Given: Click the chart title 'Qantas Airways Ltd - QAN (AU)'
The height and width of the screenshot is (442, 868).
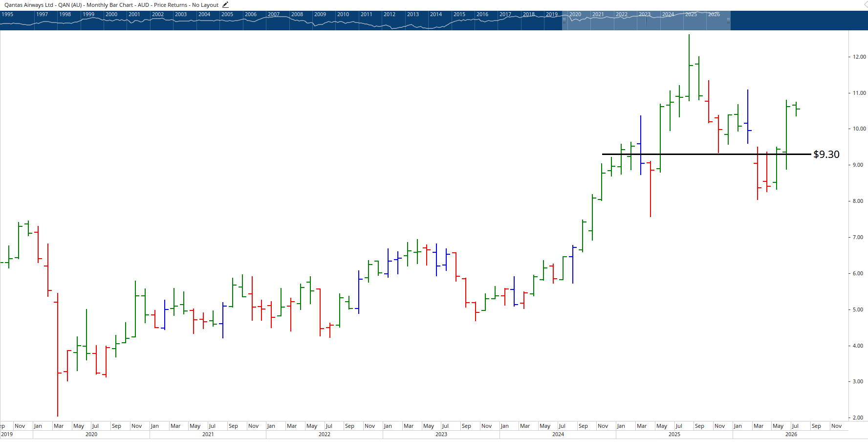Looking at the screenshot, I should click(43, 5).
